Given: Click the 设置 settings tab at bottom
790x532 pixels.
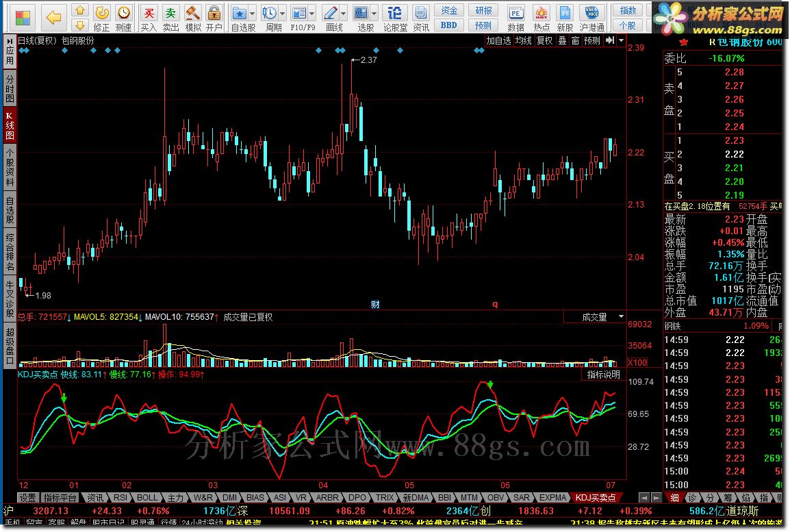Looking at the screenshot, I should pos(27,498).
